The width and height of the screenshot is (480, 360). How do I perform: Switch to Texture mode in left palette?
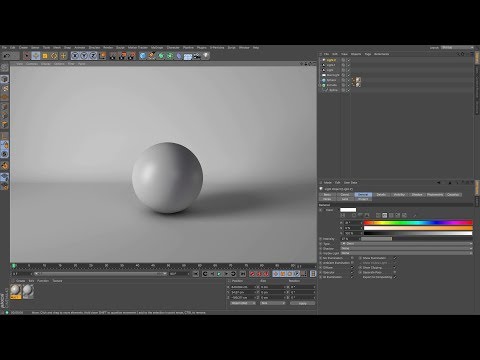(4, 88)
